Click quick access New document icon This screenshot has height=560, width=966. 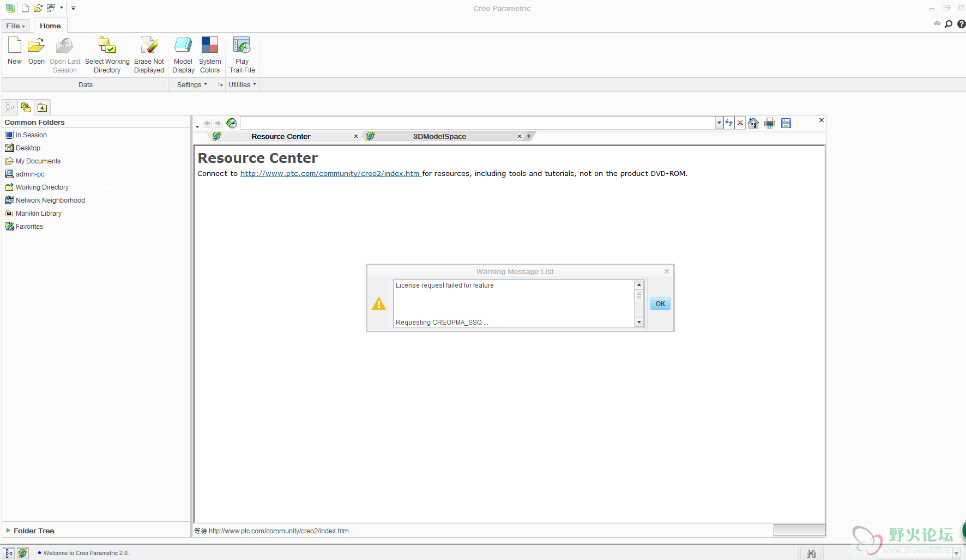(25, 8)
